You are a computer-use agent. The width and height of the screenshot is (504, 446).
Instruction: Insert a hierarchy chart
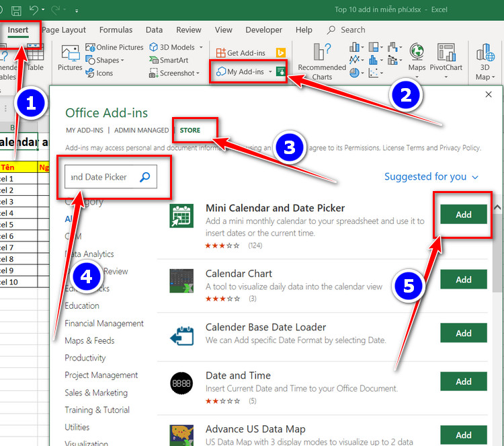(x=376, y=47)
